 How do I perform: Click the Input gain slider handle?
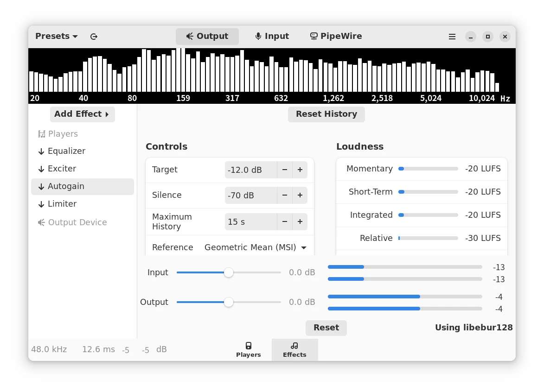pos(229,272)
